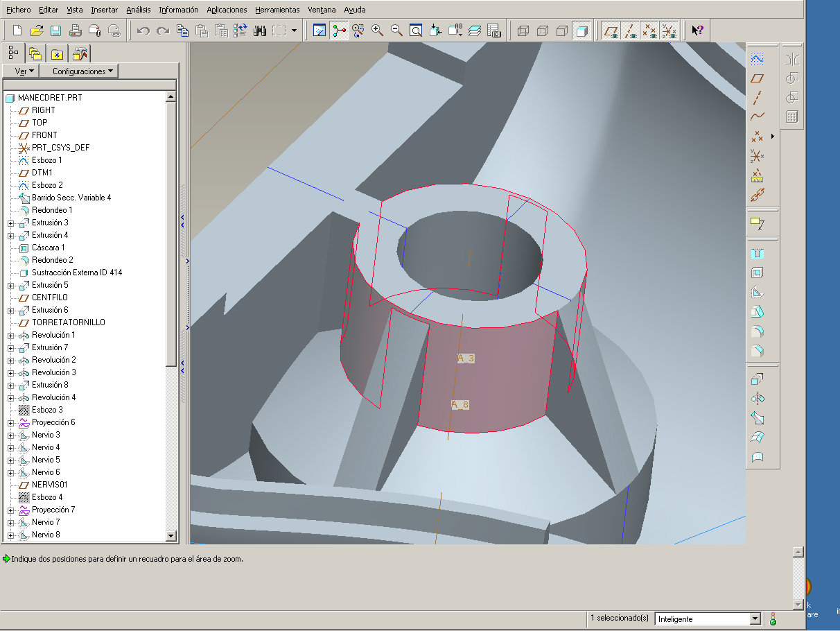
Task: Select the Hole tool in right toolbar
Action: tap(758, 254)
